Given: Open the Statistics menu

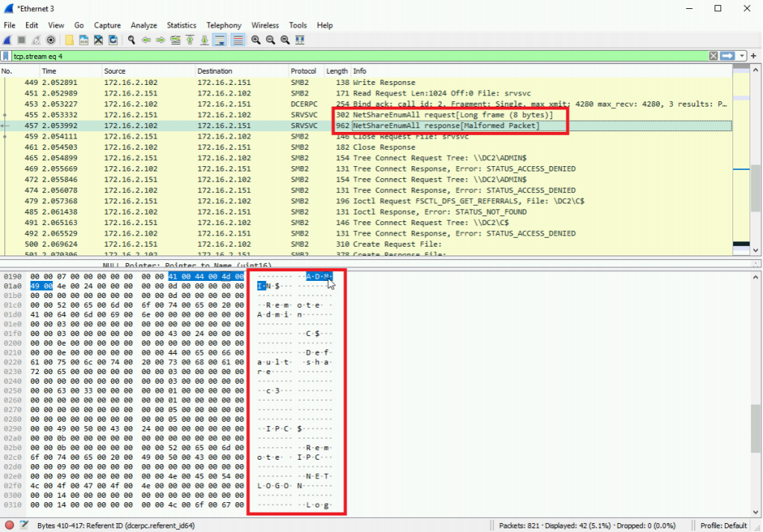Looking at the screenshot, I should 182,25.
